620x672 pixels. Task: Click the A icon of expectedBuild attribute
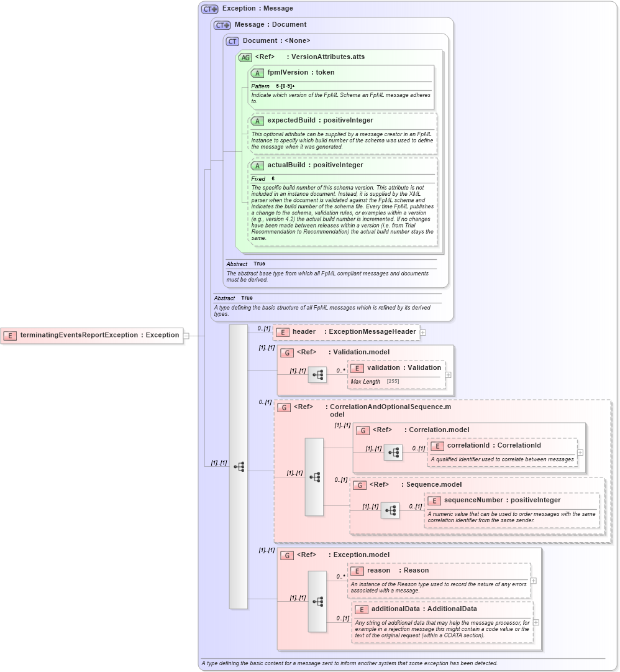(x=257, y=121)
